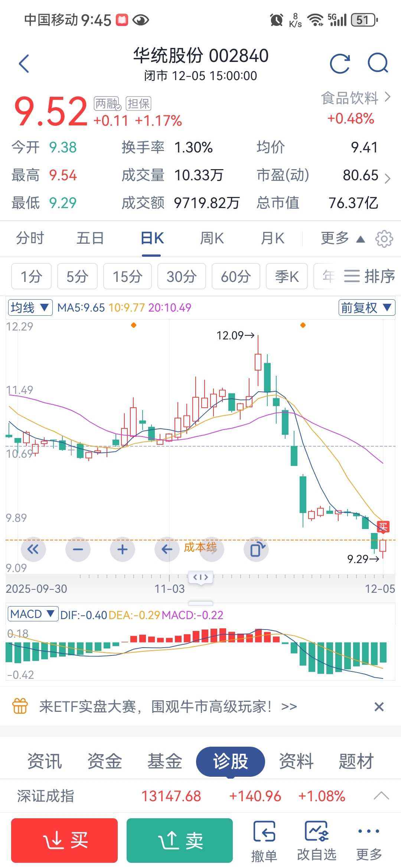Select the 资金 tab
401x868 pixels.
click(x=105, y=762)
